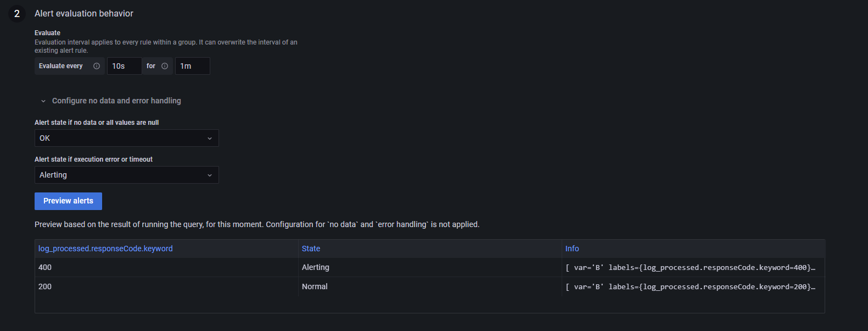
Task: Click the Normal state cell
Action: tap(315, 286)
